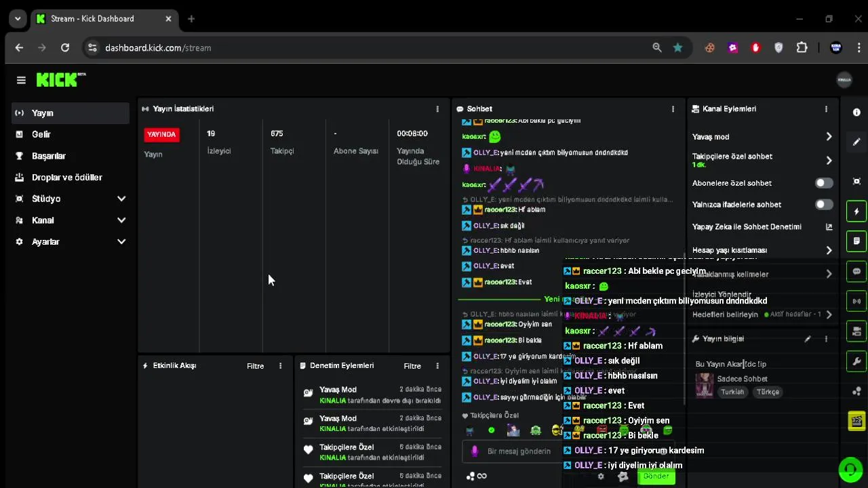
Task: Open the KINALIA profile avatar
Action: tap(844, 80)
